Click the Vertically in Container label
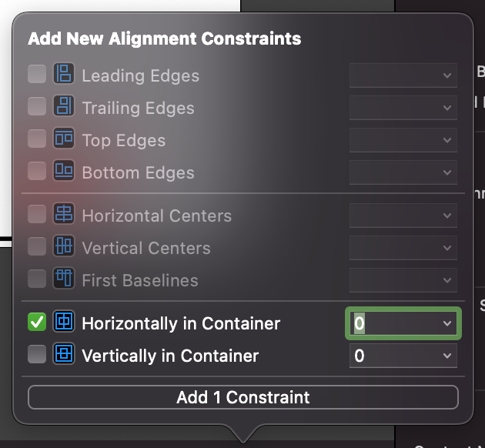Viewport: 485px width, 448px height. tap(170, 356)
